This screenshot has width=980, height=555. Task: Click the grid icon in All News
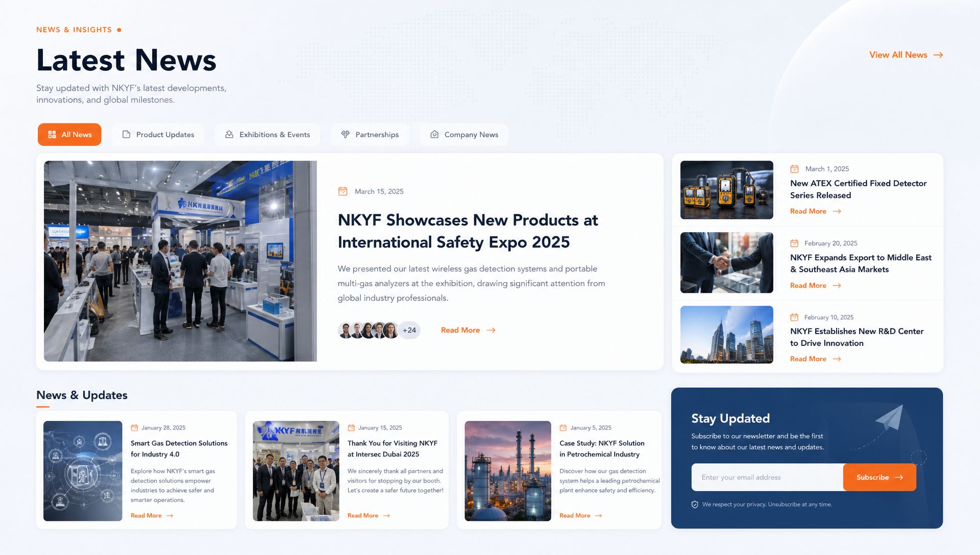(52, 135)
